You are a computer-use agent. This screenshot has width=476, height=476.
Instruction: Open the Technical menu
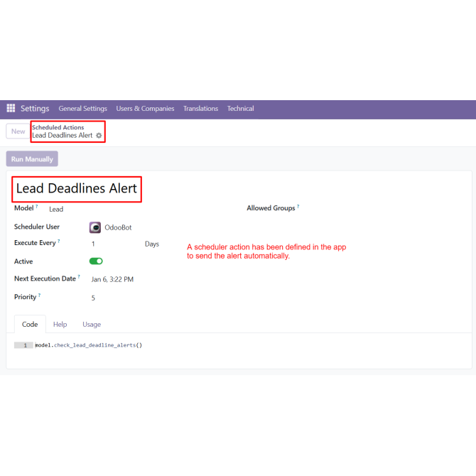point(240,109)
